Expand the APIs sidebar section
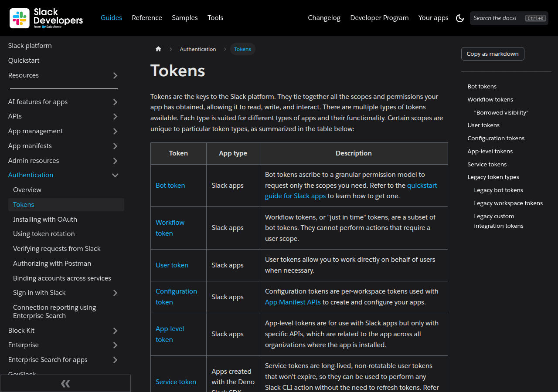The width and height of the screenshot is (558, 392). (115, 116)
